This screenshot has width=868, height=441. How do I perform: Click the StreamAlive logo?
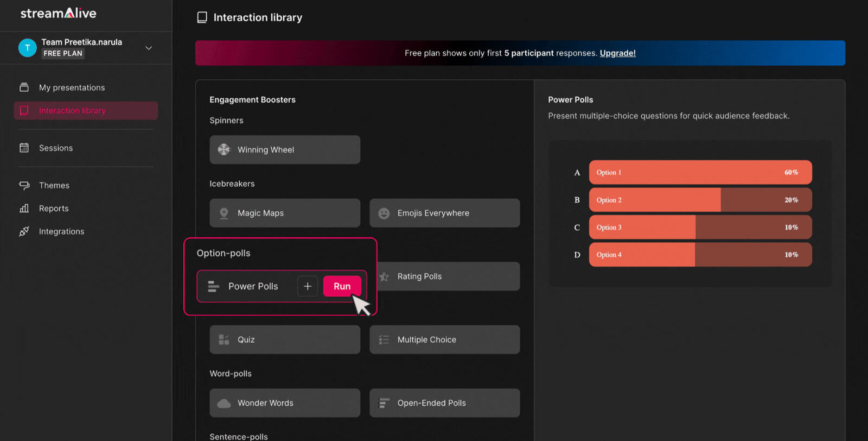(x=59, y=13)
